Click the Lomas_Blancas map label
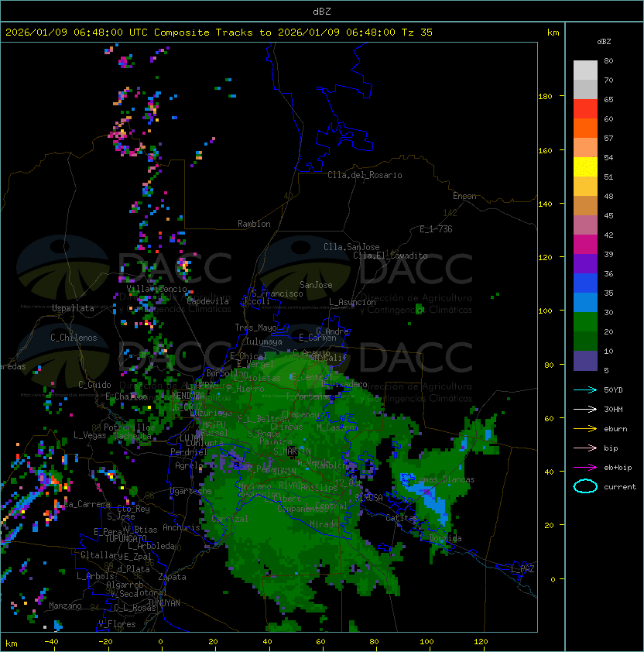644x652 pixels. [444, 479]
